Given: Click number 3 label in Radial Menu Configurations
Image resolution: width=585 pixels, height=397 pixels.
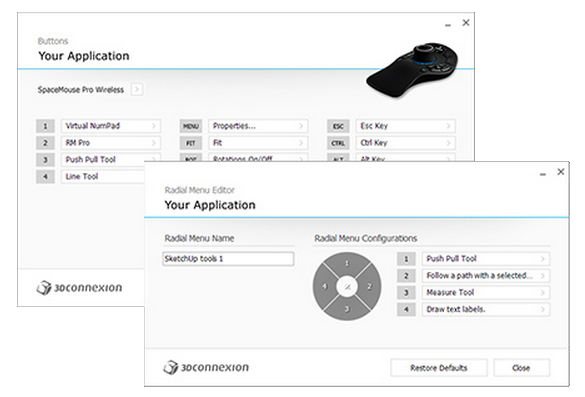Looking at the screenshot, I should (406, 293).
